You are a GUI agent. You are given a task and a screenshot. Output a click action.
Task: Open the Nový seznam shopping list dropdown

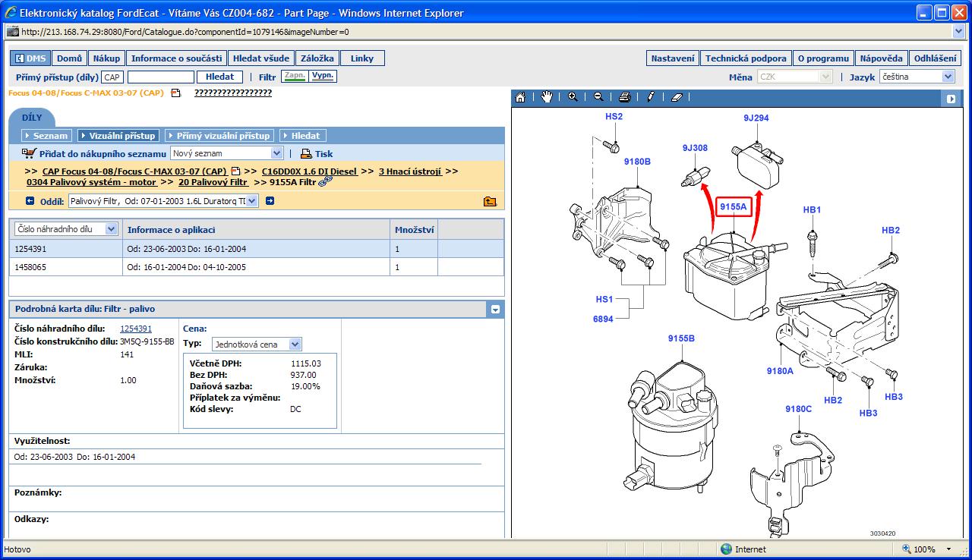(276, 153)
